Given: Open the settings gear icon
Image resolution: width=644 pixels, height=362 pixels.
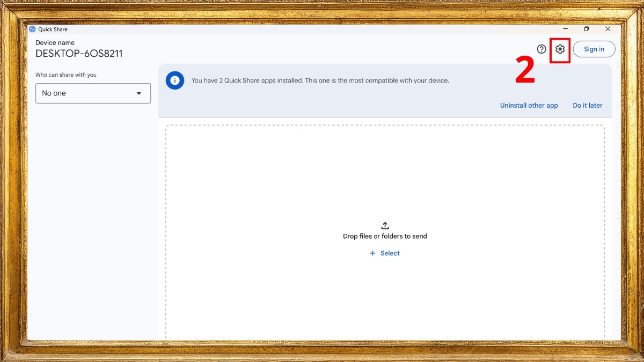Looking at the screenshot, I should click(x=560, y=49).
